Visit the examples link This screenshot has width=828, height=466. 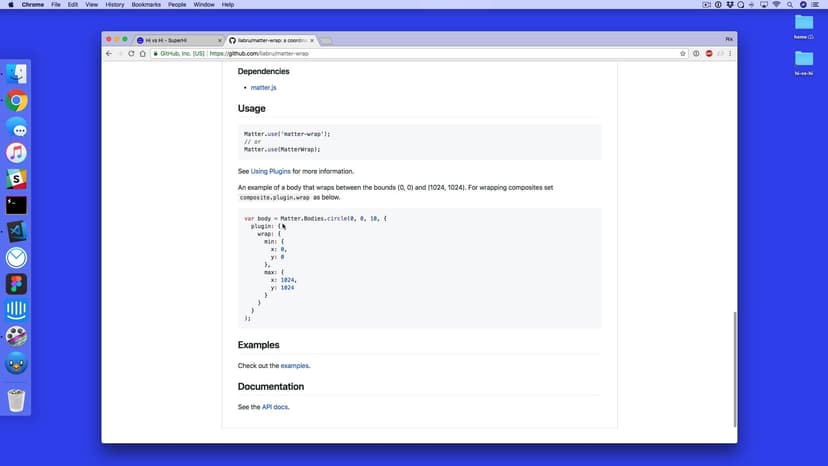click(x=294, y=366)
